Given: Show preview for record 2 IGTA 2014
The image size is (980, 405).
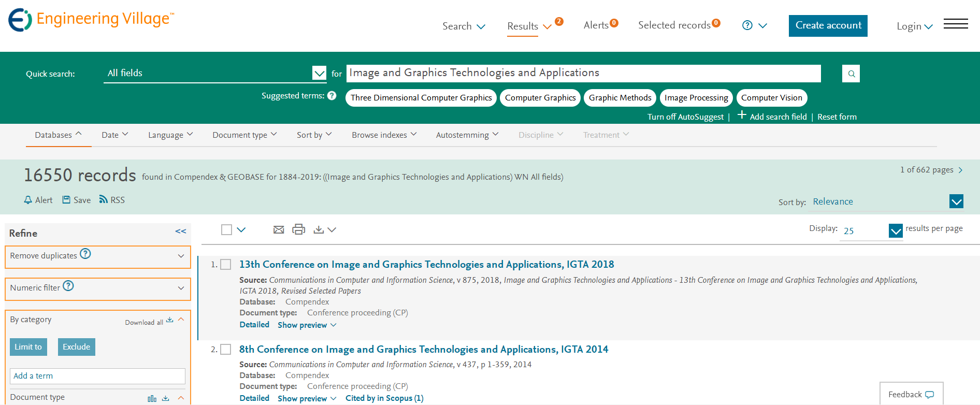Looking at the screenshot, I should pyautogui.click(x=307, y=399).
